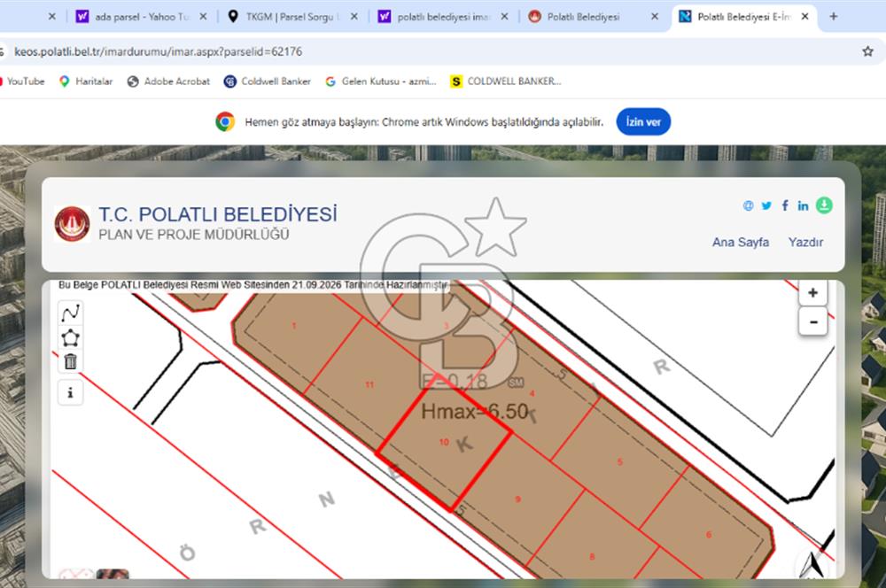Open the map info tool
Screen dimensions: 886x588
pos(71,392)
